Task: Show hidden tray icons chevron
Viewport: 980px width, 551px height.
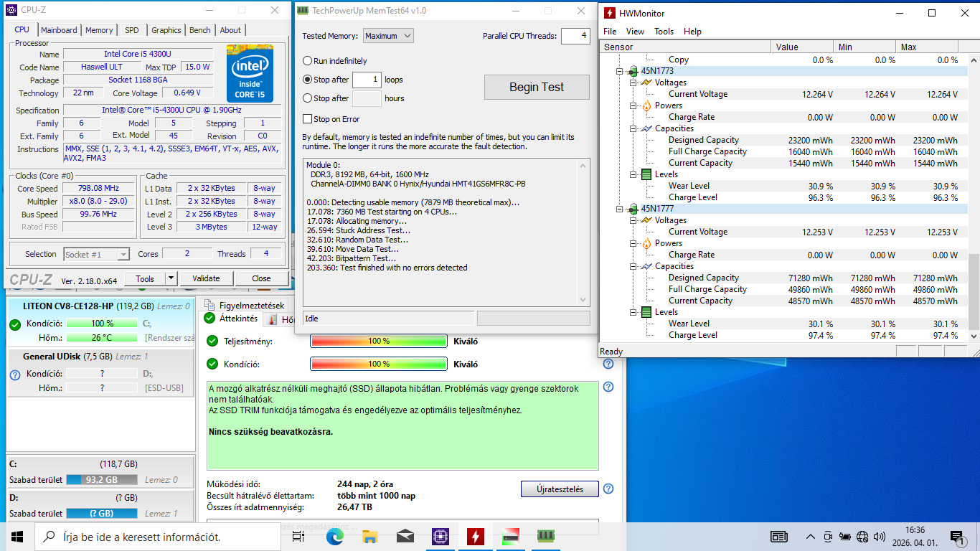Action: pos(811,537)
